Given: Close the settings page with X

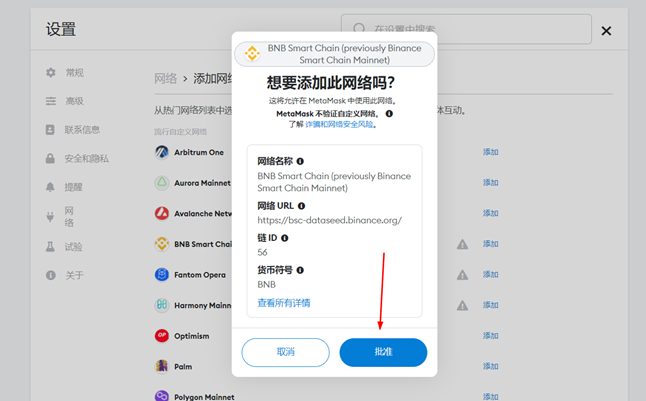Looking at the screenshot, I should click(606, 31).
